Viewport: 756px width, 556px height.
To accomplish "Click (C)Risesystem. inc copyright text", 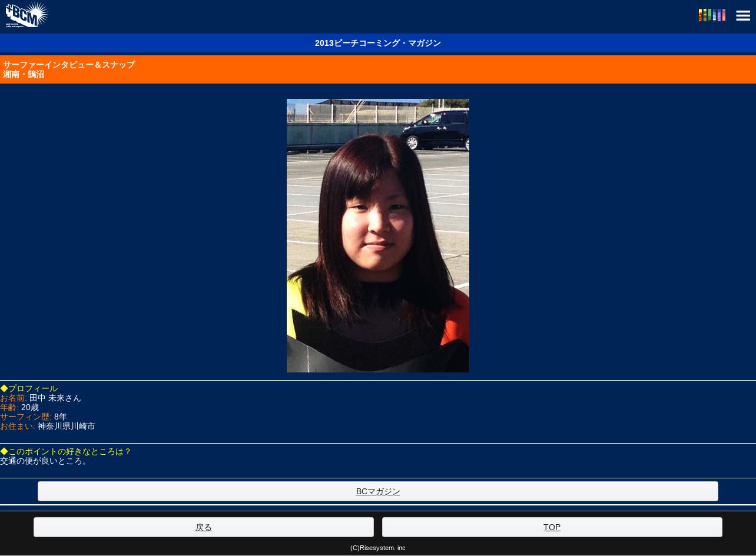I will click(378, 548).
